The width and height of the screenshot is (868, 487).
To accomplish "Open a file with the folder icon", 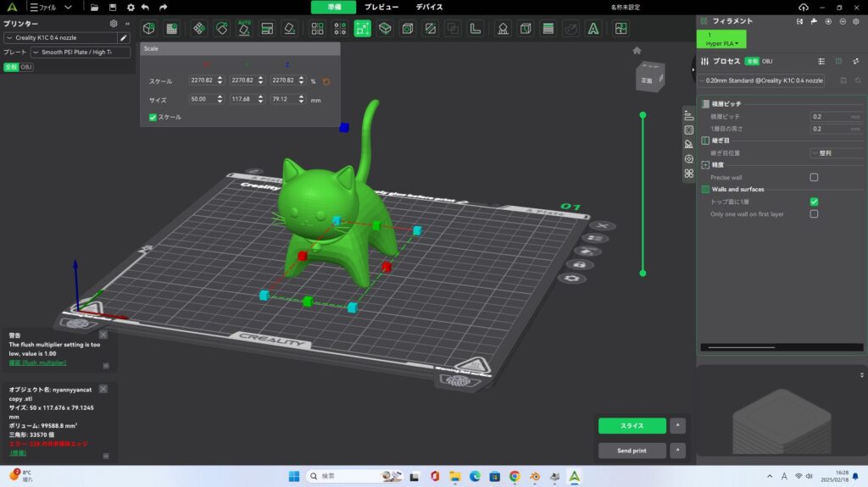I will tap(95, 7).
